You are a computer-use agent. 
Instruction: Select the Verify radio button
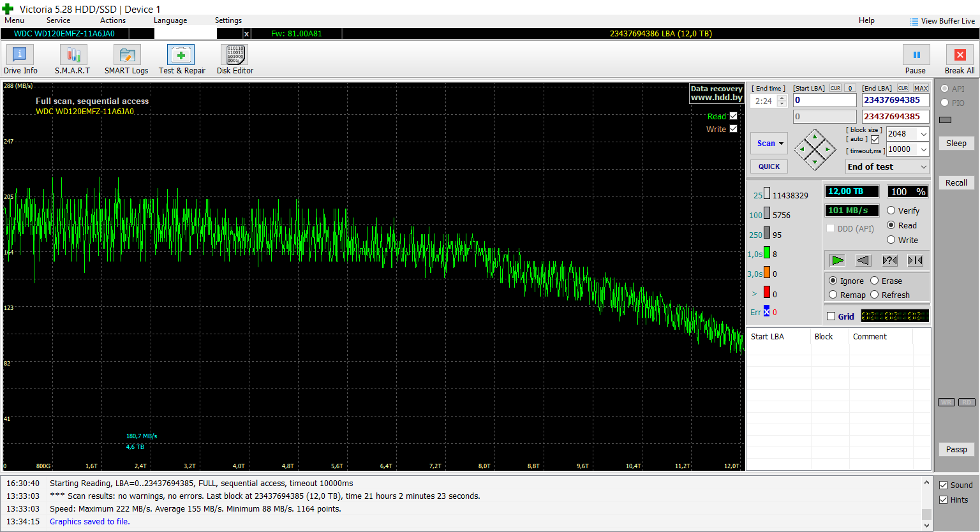tap(891, 211)
